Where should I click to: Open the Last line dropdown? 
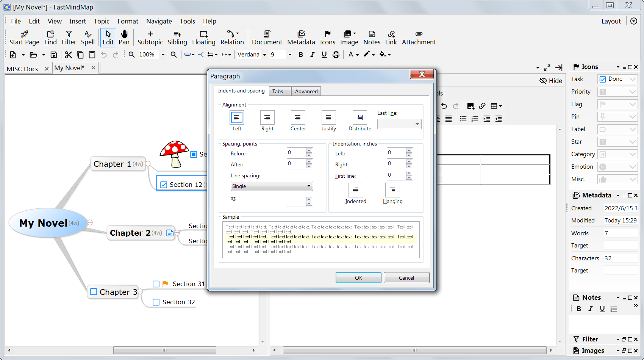(399, 124)
